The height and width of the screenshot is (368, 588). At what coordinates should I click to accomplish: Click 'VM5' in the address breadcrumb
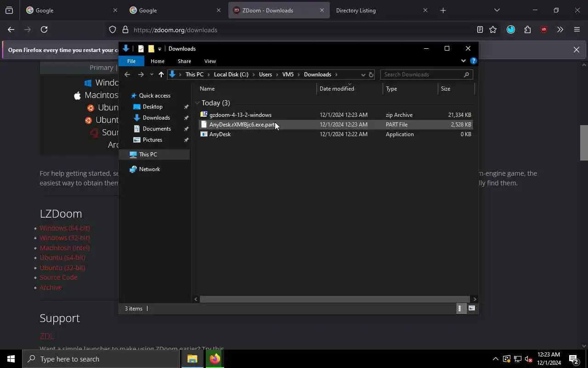click(288, 75)
